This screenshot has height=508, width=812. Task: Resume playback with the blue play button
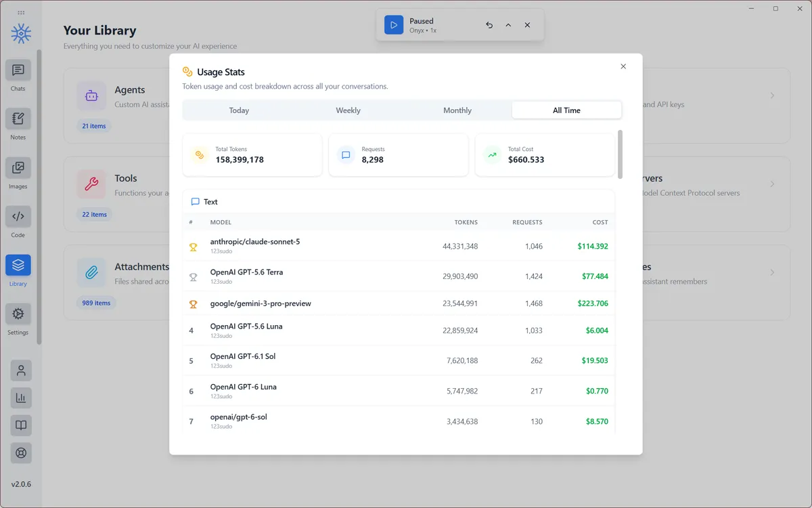click(394, 25)
